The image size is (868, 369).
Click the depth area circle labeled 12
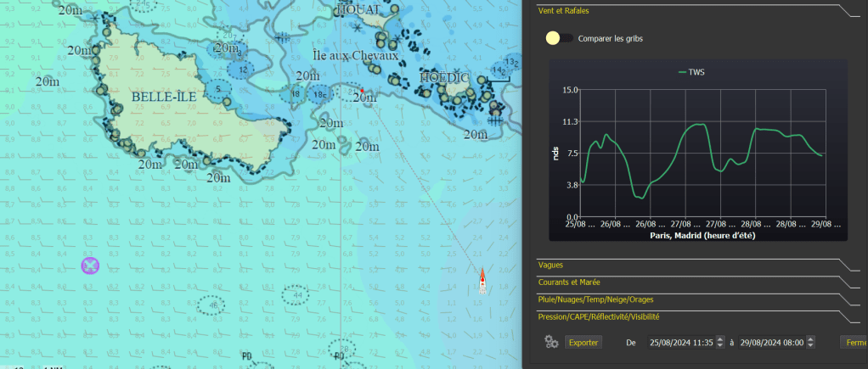pyautogui.click(x=243, y=69)
